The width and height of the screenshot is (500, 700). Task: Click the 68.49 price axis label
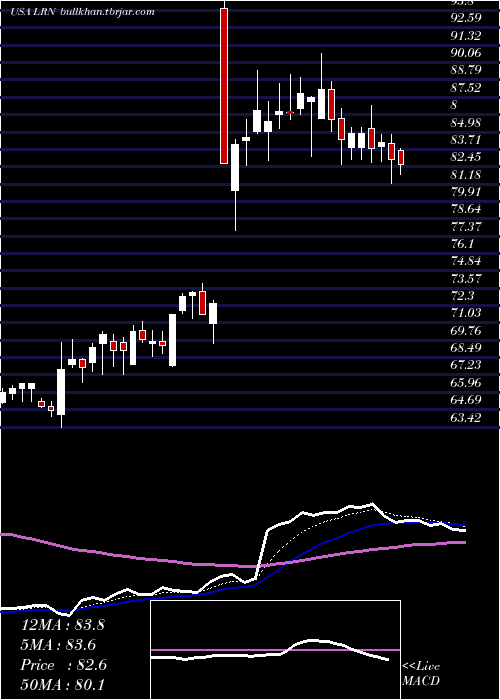click(467, 347)
